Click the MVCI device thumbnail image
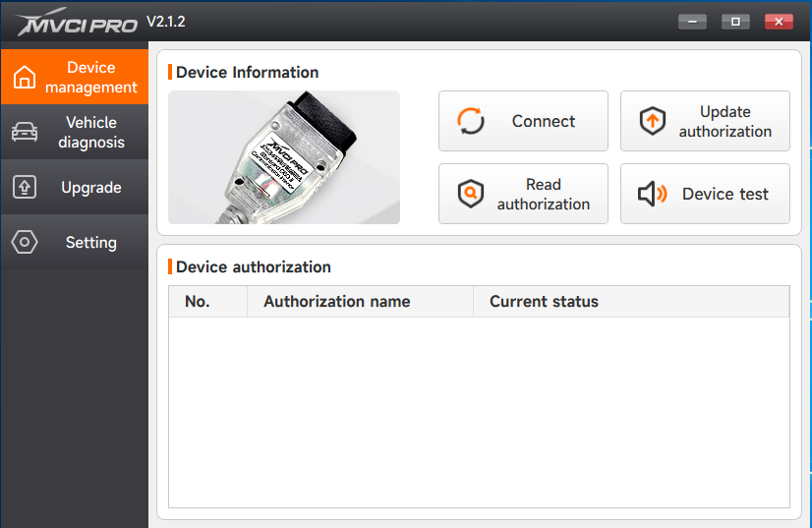This screenshot has width=812, height=528. click(284, 157)
